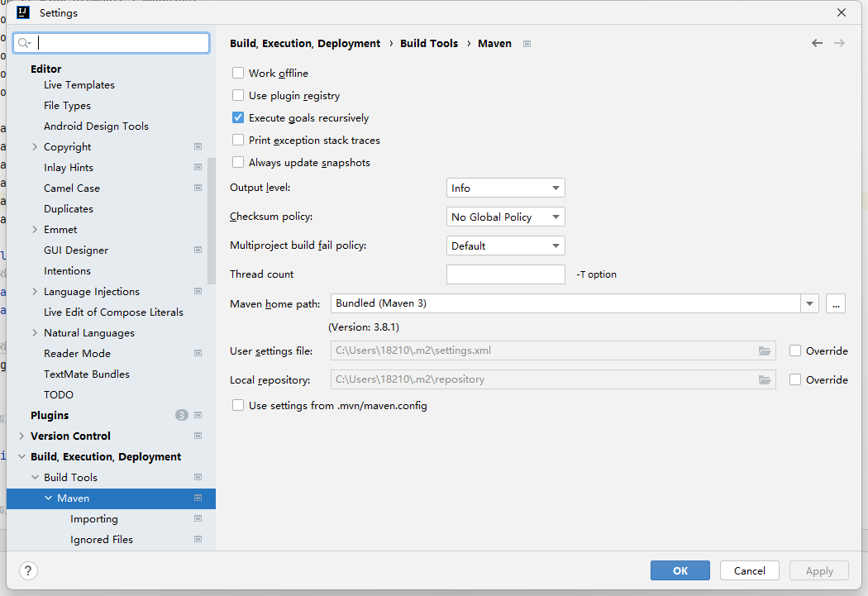Open Multiproject build fail policy dropdown

505,246
